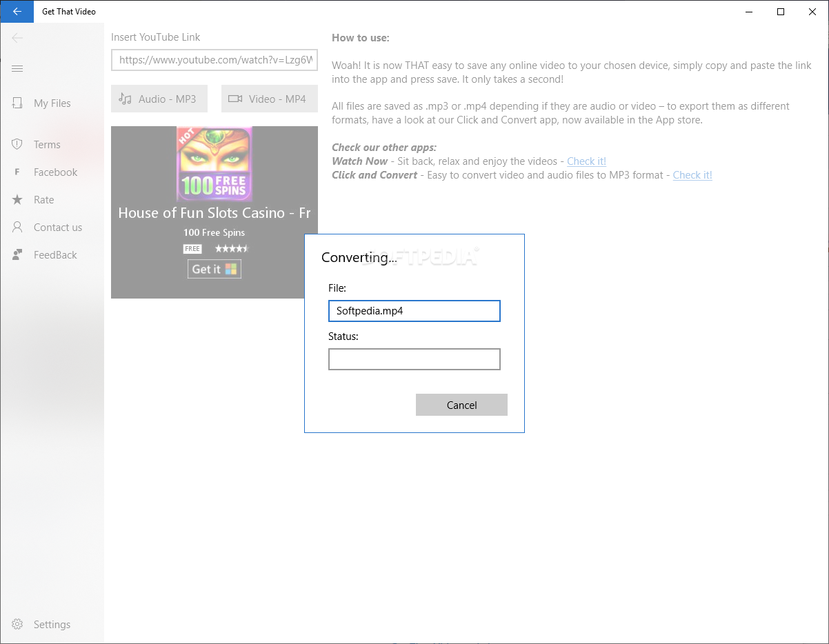Open Facebook menu item
Screen dimensions: 829x644
(x=52, y=172)
